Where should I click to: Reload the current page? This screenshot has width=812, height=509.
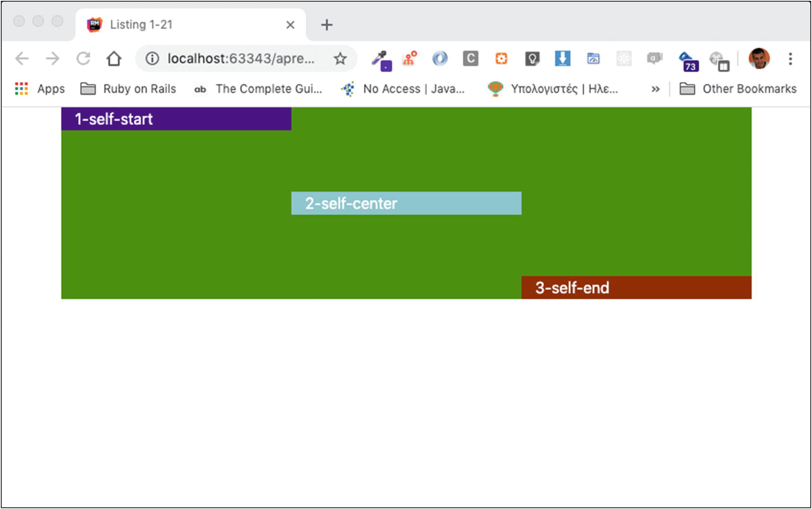coord(83,59)
